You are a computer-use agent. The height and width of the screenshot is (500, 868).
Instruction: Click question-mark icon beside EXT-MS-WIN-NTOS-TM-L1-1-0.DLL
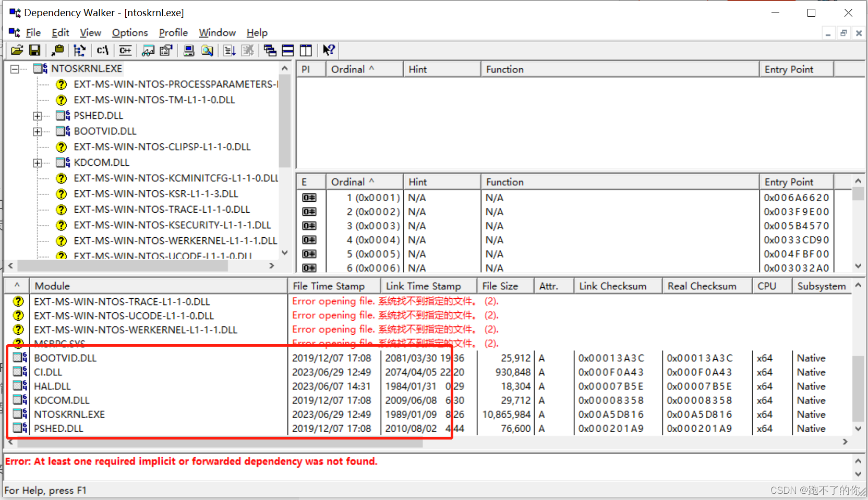pos(62,100)
